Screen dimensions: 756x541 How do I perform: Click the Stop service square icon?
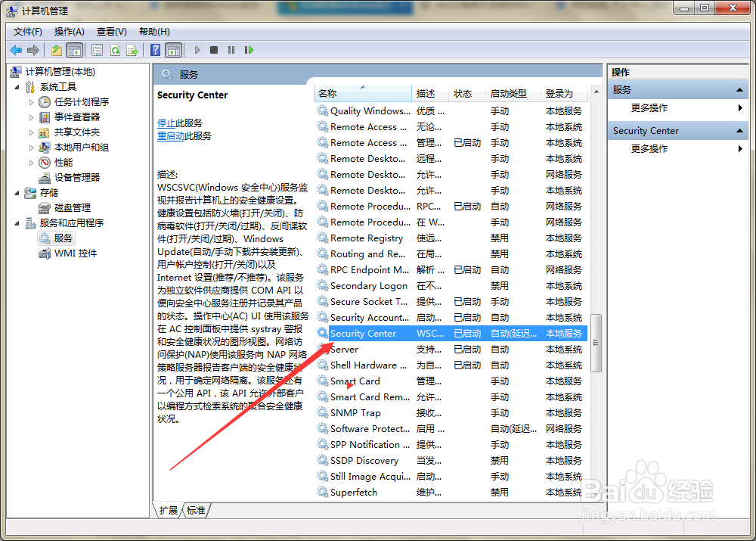point(214,50)
